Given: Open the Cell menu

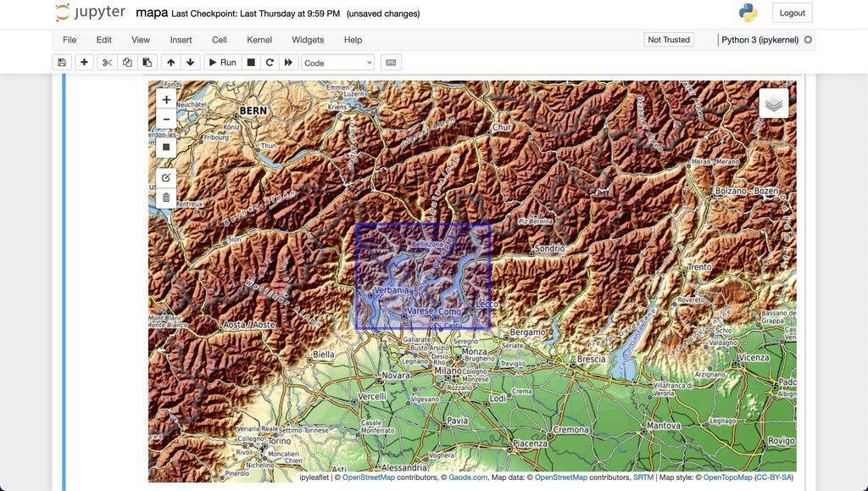Looking at the screenshot, I should (x=220, y=40).
